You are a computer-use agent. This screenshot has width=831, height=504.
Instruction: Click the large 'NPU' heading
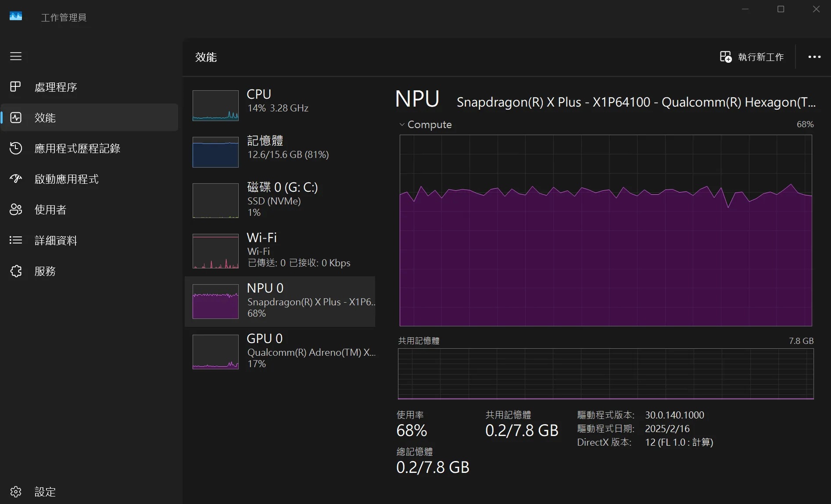click(417, 99)
